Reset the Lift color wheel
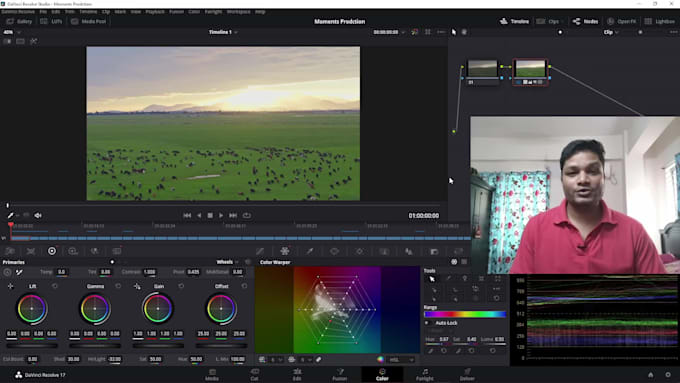Image resolution: width=680 pixels, height=383 pixels. click(x=55, y=286)
